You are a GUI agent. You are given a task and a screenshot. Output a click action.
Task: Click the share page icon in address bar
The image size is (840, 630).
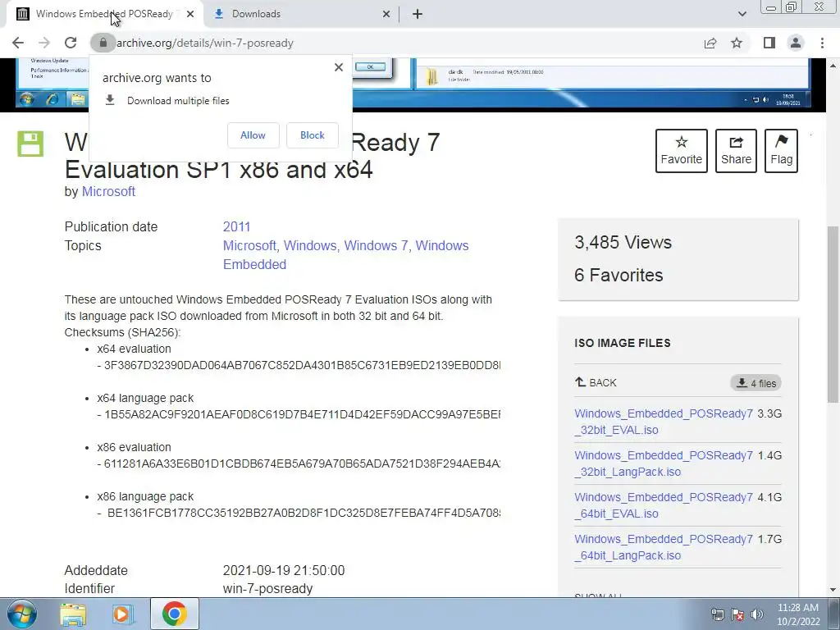(710, 43)
